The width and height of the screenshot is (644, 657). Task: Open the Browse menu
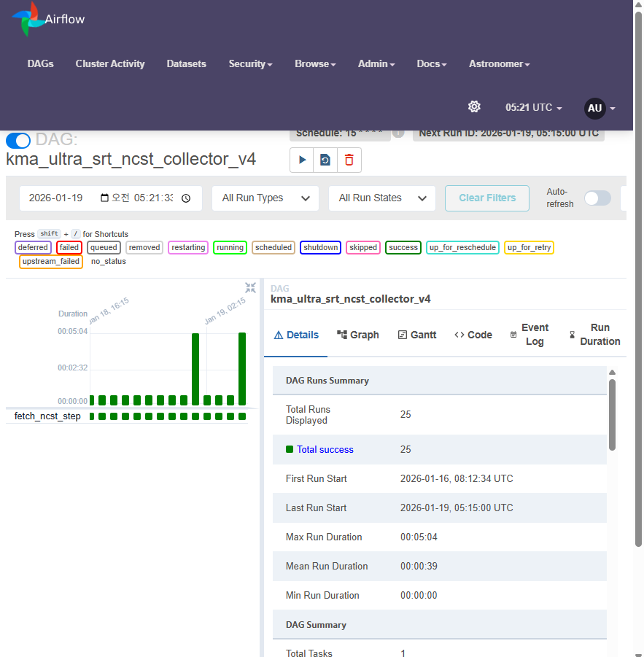click(315, 63)
